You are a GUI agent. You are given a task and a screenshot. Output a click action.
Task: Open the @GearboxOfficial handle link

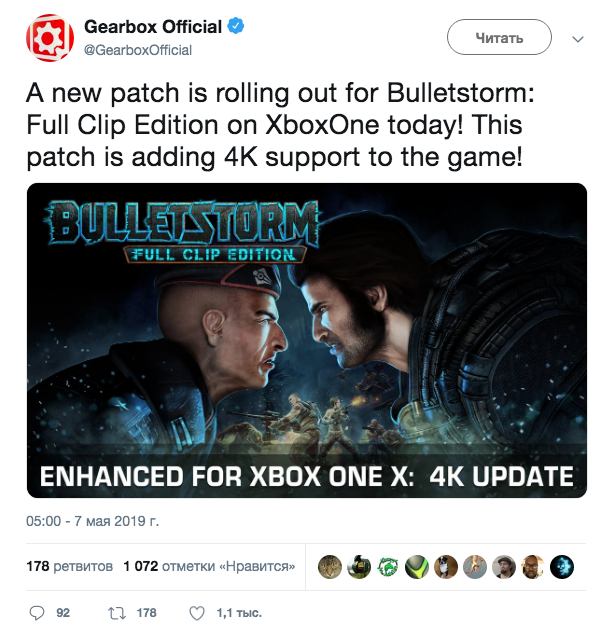(x=138, y=50)
